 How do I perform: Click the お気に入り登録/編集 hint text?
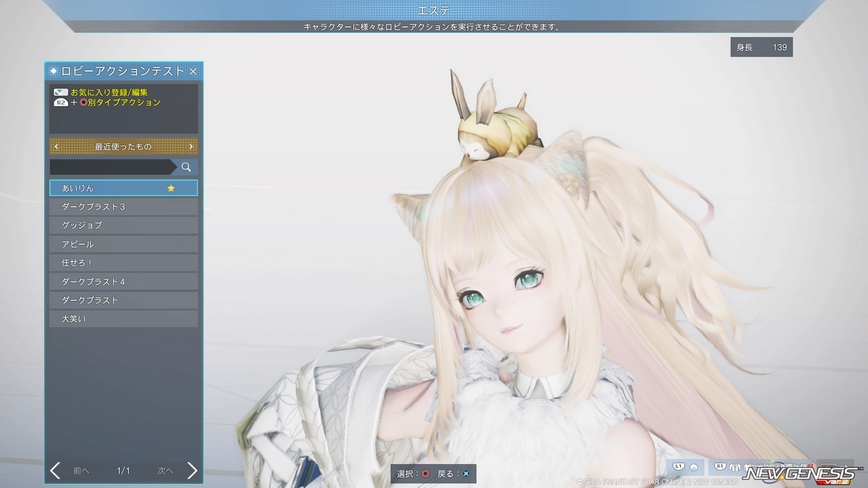[109, 93]
